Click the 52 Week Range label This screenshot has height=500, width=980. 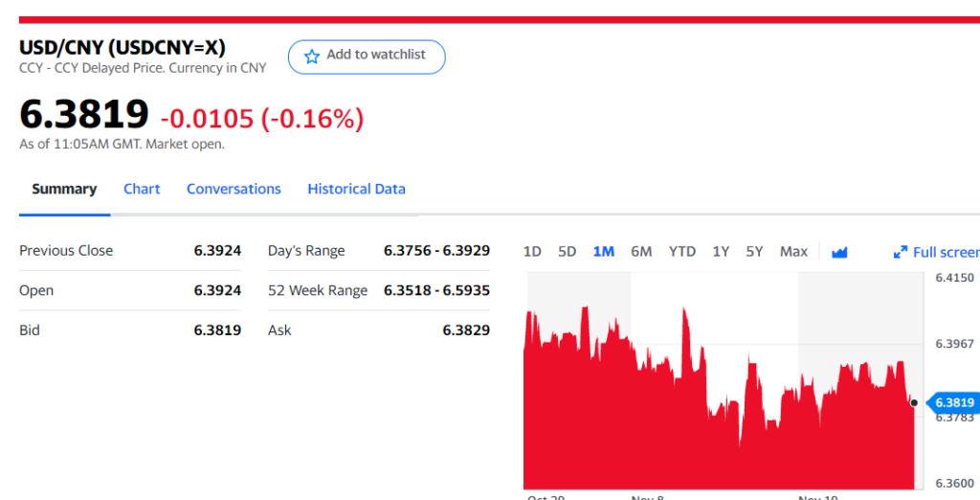[x=318, y=290]
